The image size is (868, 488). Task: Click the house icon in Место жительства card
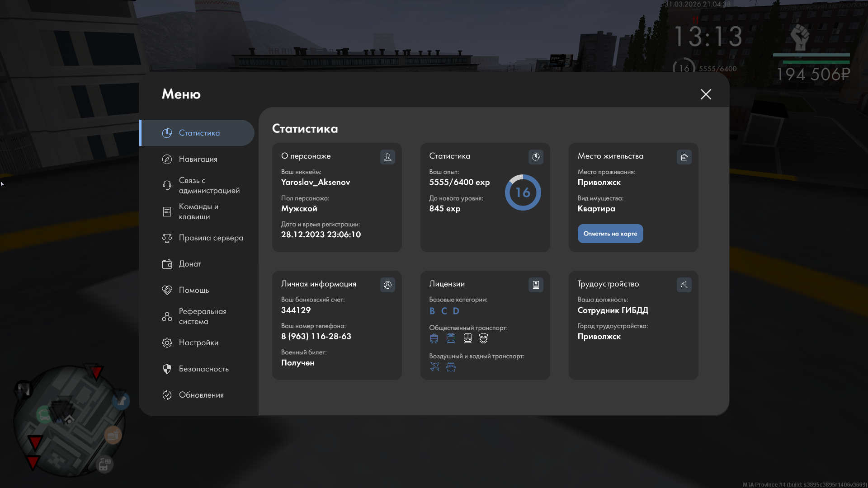pos(684,157)
